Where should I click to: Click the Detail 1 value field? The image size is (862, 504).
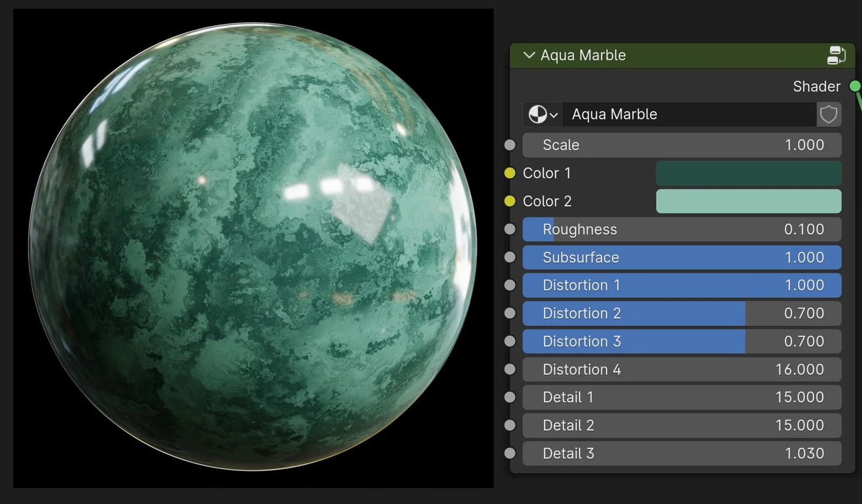tap(682, 397)
